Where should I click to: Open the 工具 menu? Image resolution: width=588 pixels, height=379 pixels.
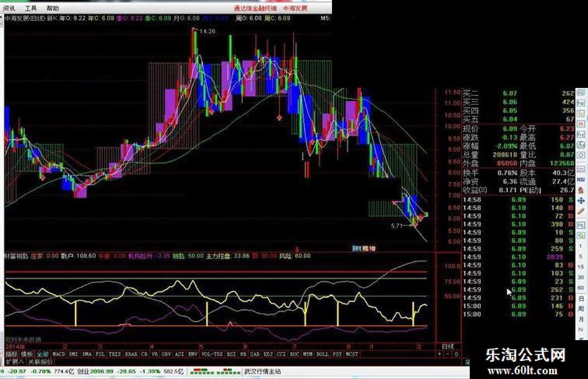pyautogui.click(x=30, y=8)
